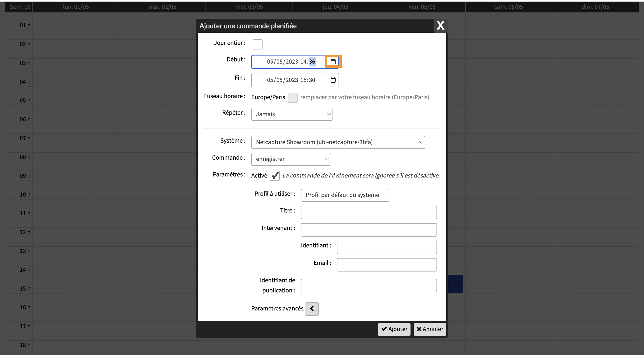Click the dark blue calendar event block
The image size is (644, 355).
click(x=455, y=284)
